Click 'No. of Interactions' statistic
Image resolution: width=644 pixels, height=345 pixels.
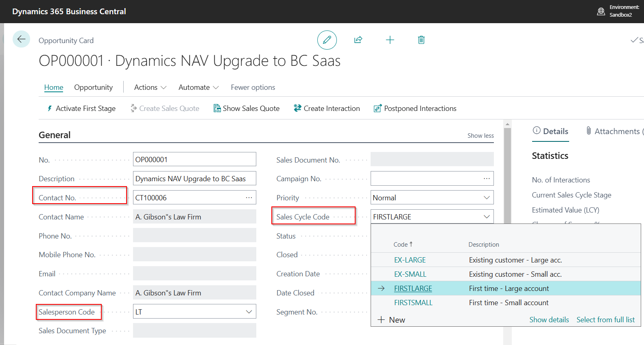pyautogui.click(x=561, y=180)
